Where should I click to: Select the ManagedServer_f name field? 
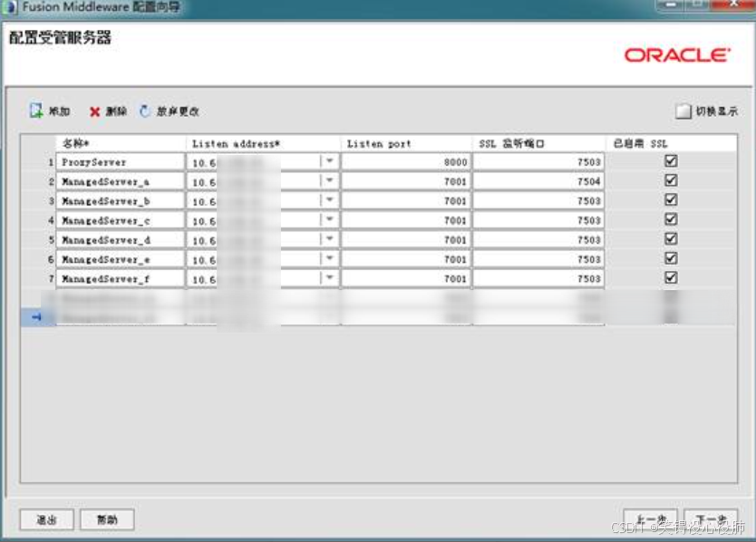(x=121, y=279)
